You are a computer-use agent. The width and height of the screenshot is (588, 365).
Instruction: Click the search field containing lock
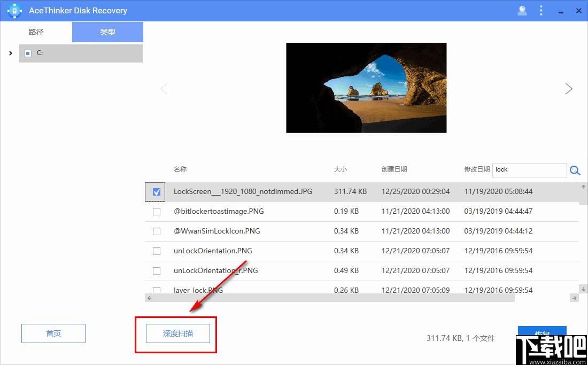[528, 170]
